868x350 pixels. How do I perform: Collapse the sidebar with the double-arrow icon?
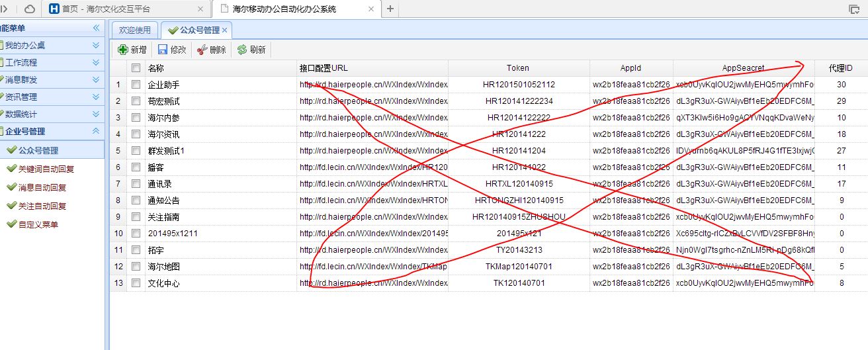click(96, 28)
